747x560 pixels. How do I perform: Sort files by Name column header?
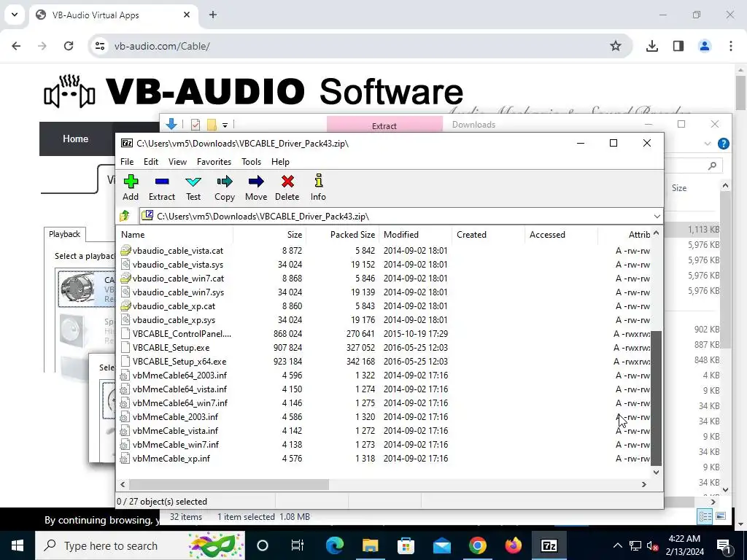point(174,235)
